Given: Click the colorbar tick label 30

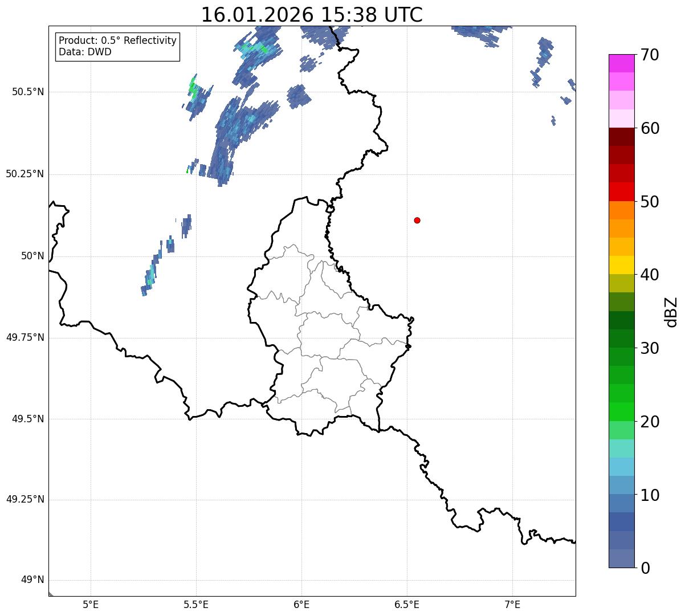Looking at the screenshot, I should point(650,348).
